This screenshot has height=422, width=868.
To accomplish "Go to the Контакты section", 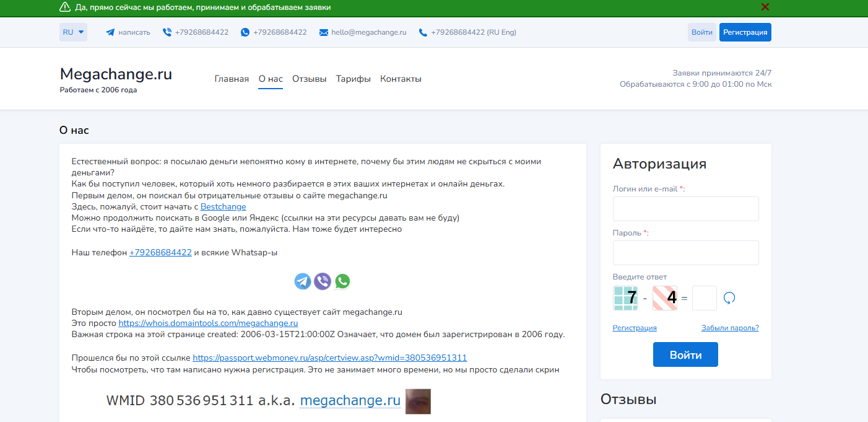I will click(401, 79).
